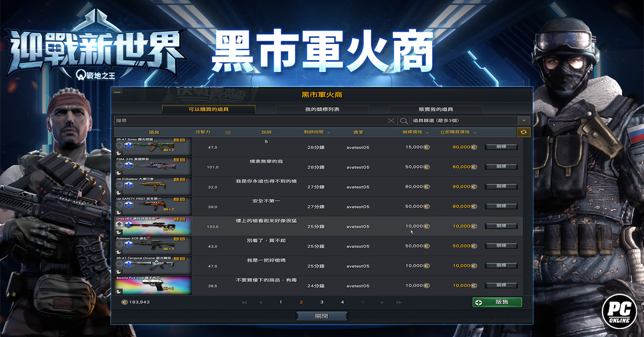644x337 pixels.
Task: Go to previous page arrow
Action: pos(260,303)
